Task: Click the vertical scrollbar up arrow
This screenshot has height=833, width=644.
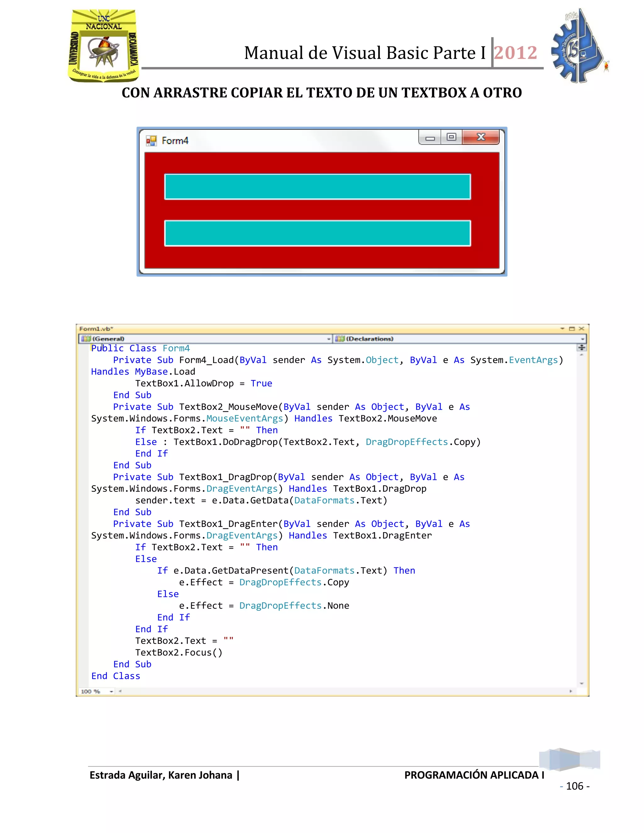Action: coord(581,355)
